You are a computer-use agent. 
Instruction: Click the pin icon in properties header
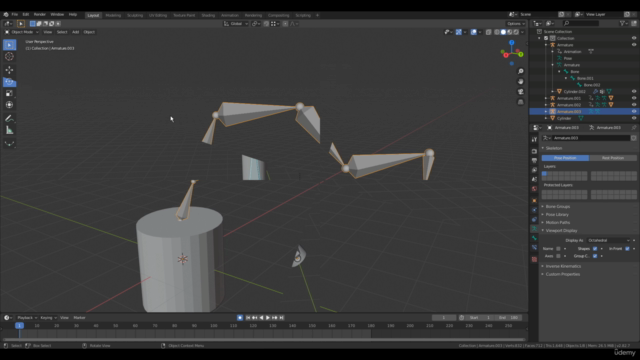633,128
